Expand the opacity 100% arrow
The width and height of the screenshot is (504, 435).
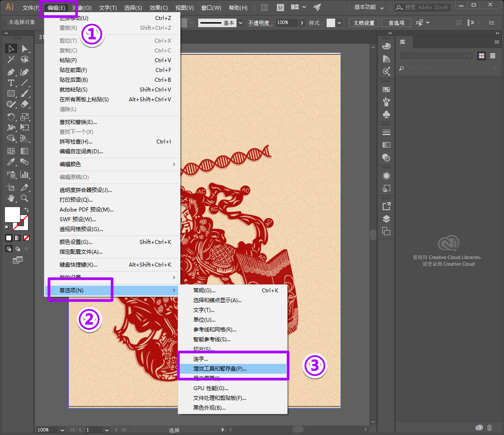pyautogui.click(x=302, y=23)
